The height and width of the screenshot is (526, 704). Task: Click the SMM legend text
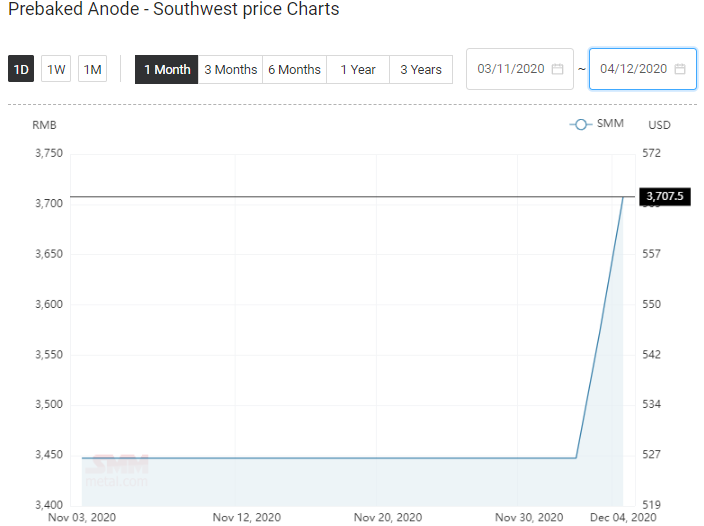point(610,124)
